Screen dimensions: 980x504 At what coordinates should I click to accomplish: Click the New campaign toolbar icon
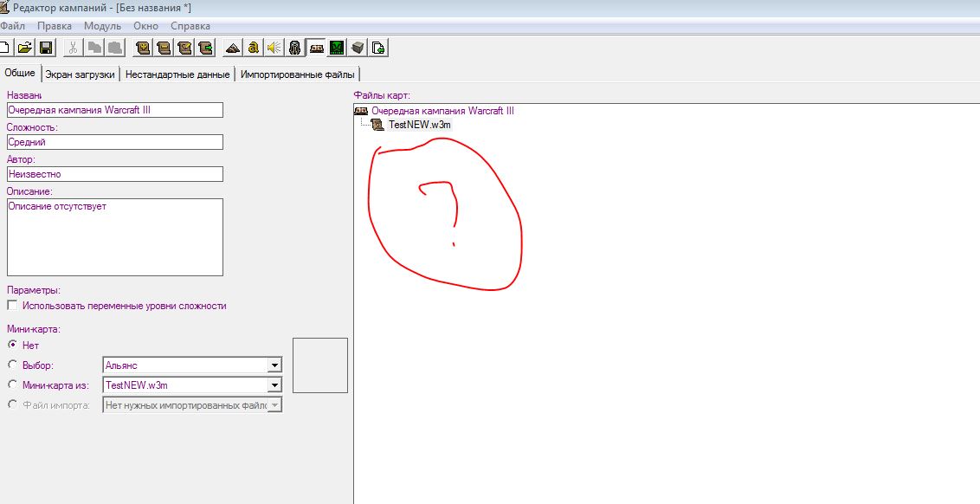pos(5,48)
